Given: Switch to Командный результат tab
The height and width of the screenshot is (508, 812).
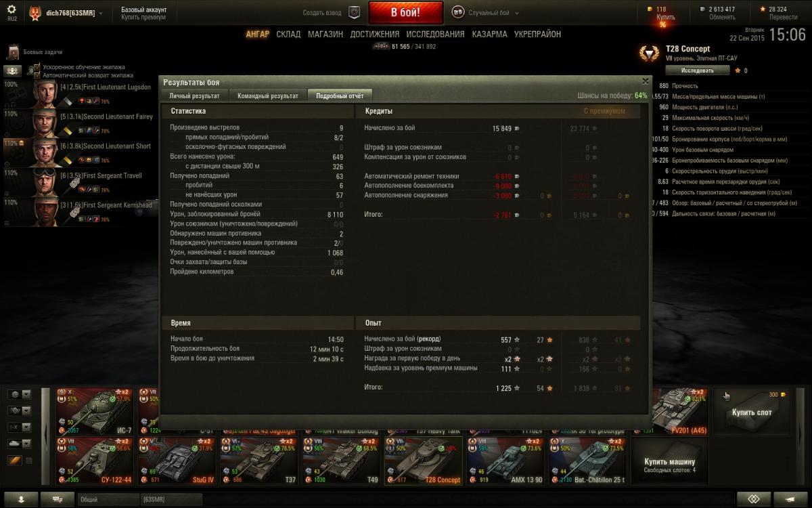Looking at the screenshot, I should (x=268, y=96).
